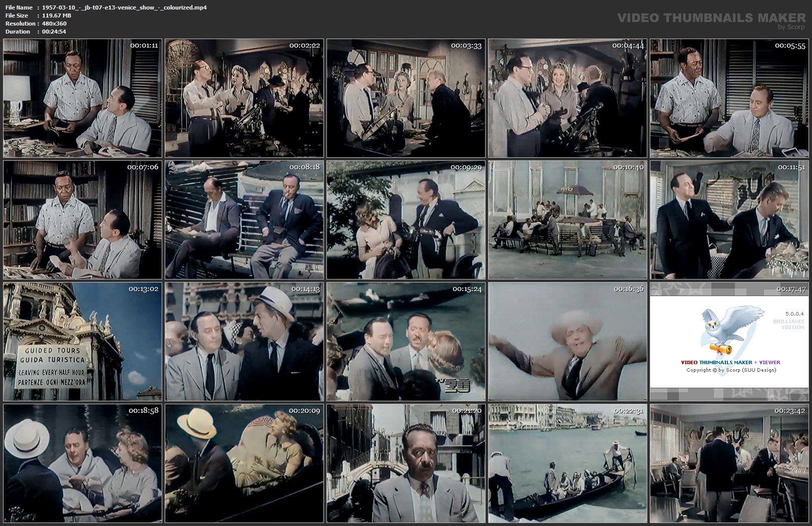Select the close-up frame at 00:21:20
Viewport: 812px width, 526px height.
tap(406, 463)
